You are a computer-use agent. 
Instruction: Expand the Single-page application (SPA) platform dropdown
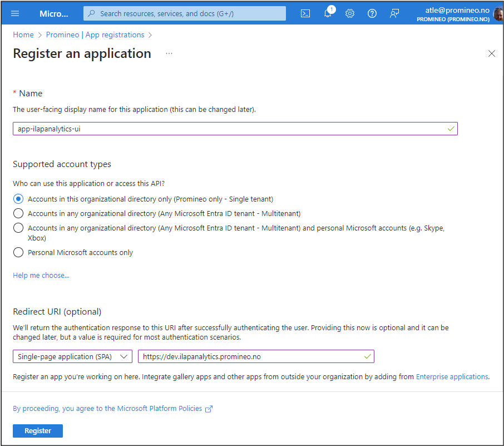[x=73, y=356]
